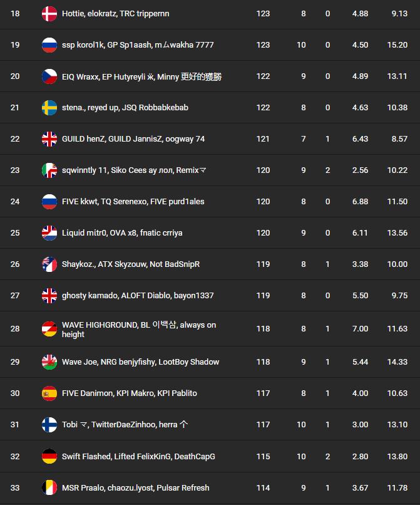Select the row for ghosty kamado's team

pyautogui.click(x=210, y=295)
